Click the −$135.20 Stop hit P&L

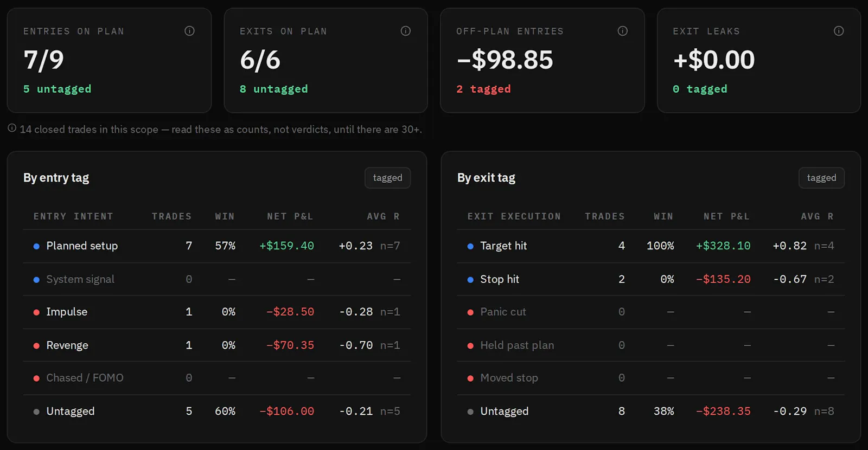point(723,279)
